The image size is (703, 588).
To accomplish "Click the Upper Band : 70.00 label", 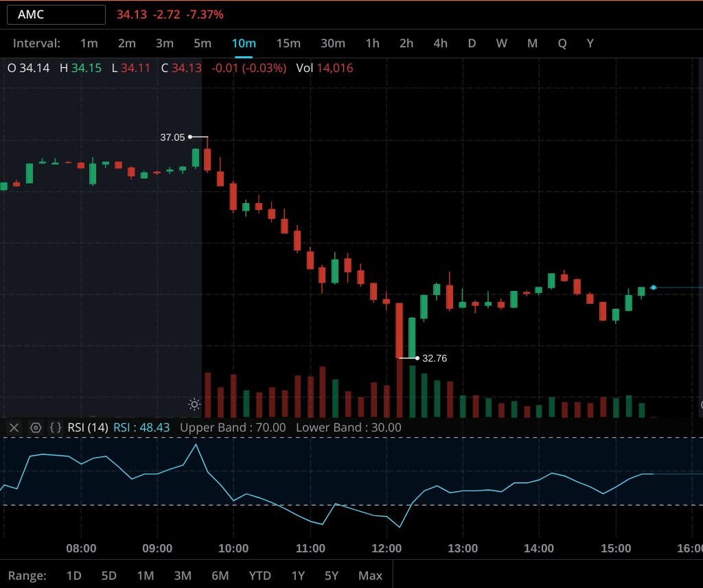I will pyautogui.click(x=233, y=427).
